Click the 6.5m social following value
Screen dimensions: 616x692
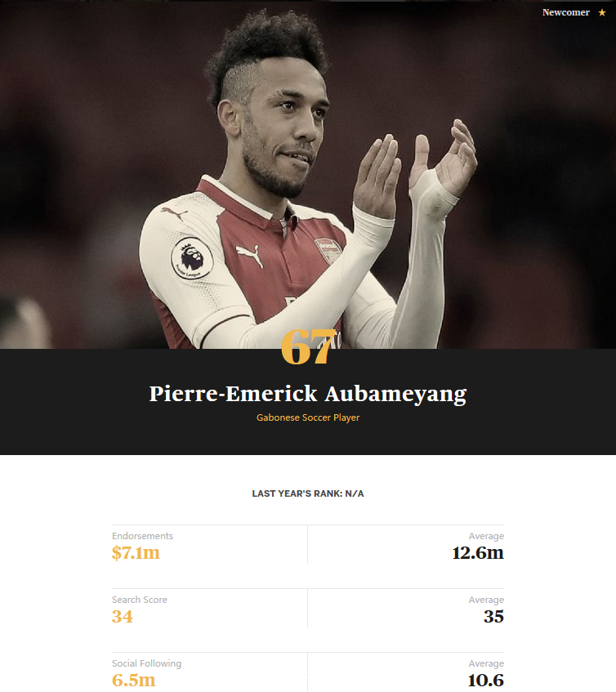[x=133, y=681]
